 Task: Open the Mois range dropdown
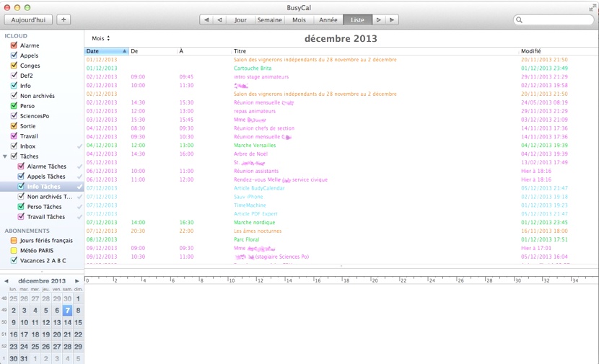101,38
